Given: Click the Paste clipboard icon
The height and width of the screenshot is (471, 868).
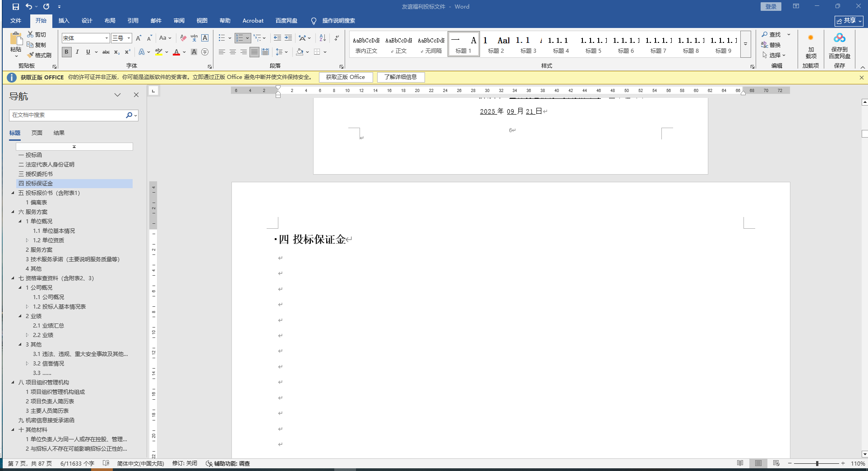Looking at the screenshot, I should (x=16, y=39).
